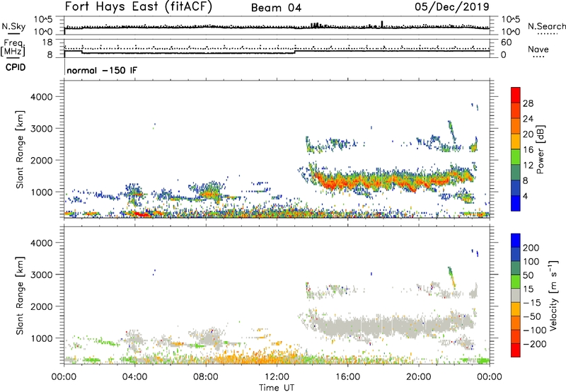Screen dimensions: 566x392
Task: Click the '18' tick on frequency axis
Action: coord(47,42)
